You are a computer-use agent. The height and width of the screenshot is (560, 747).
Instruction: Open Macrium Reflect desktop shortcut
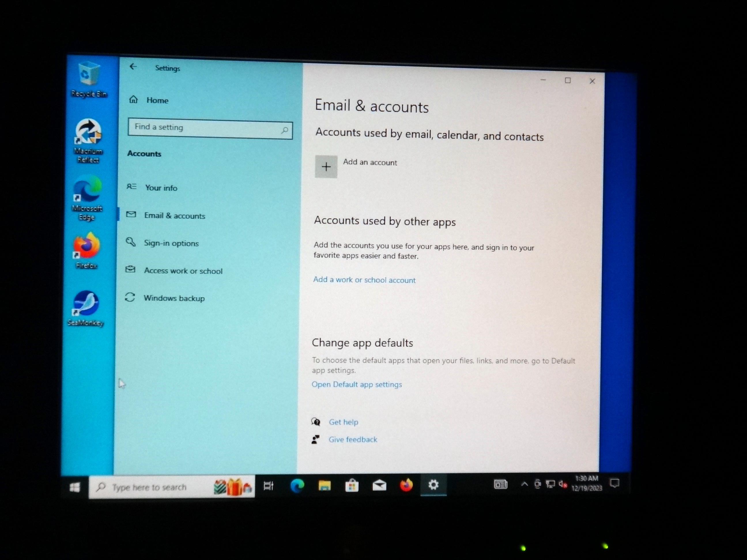point(88,141)
